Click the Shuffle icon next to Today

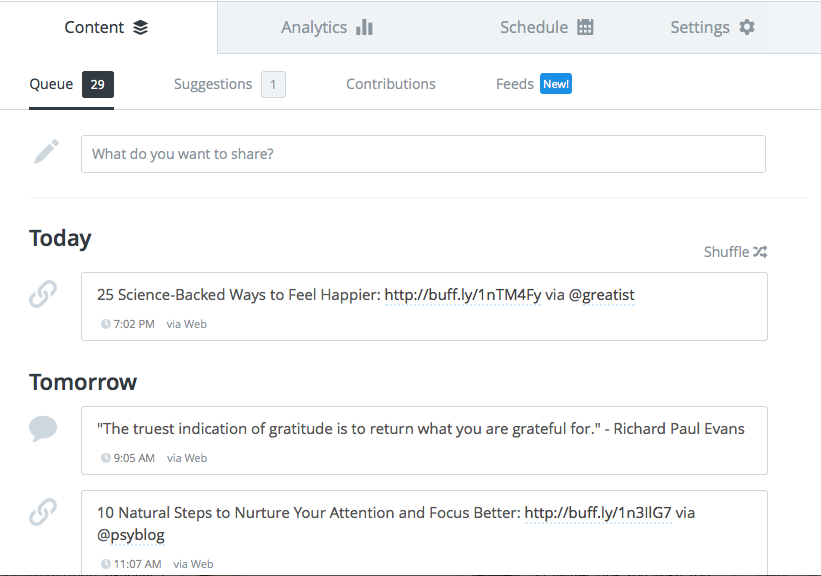762,252
